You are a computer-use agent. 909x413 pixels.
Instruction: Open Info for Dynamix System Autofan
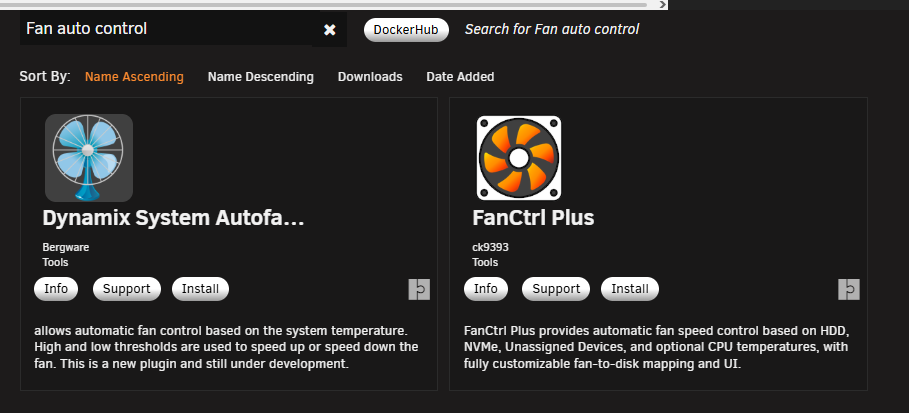56,289
